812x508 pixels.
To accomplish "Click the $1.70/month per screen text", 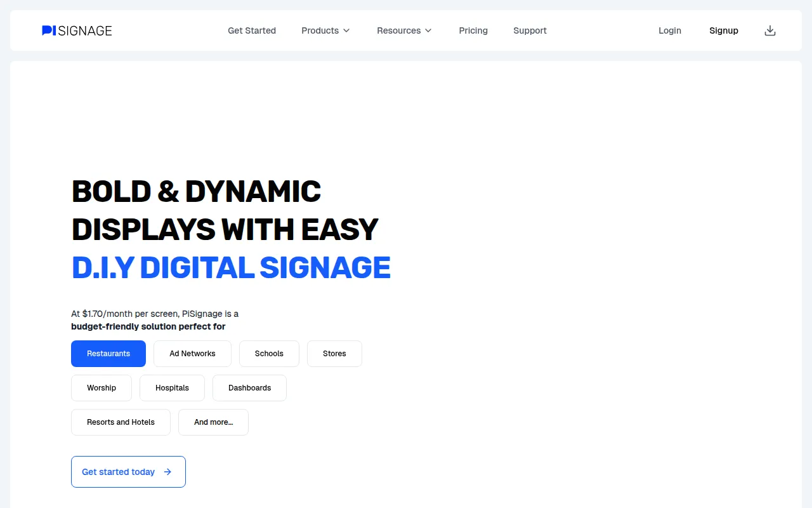I will (130, 314).
